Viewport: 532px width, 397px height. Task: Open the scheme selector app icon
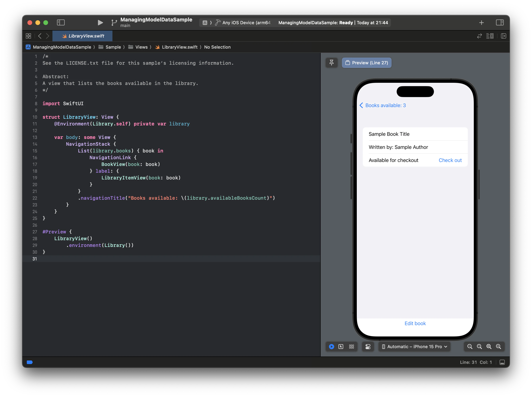click(x=205, y=23)
